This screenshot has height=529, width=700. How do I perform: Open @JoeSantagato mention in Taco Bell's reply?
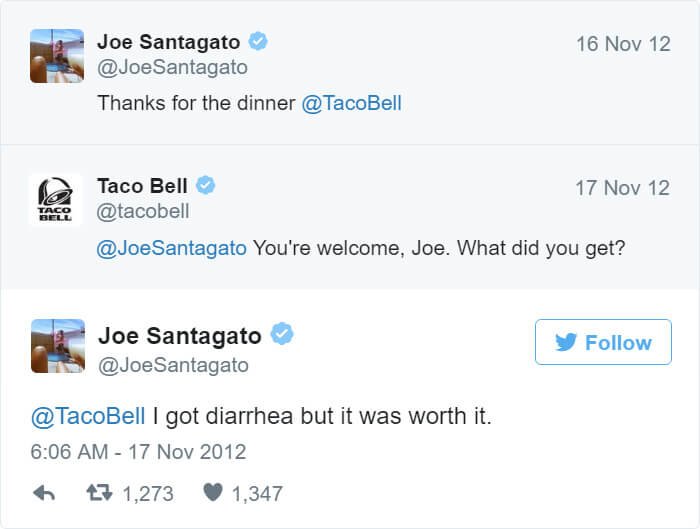[x=171, y=248]
